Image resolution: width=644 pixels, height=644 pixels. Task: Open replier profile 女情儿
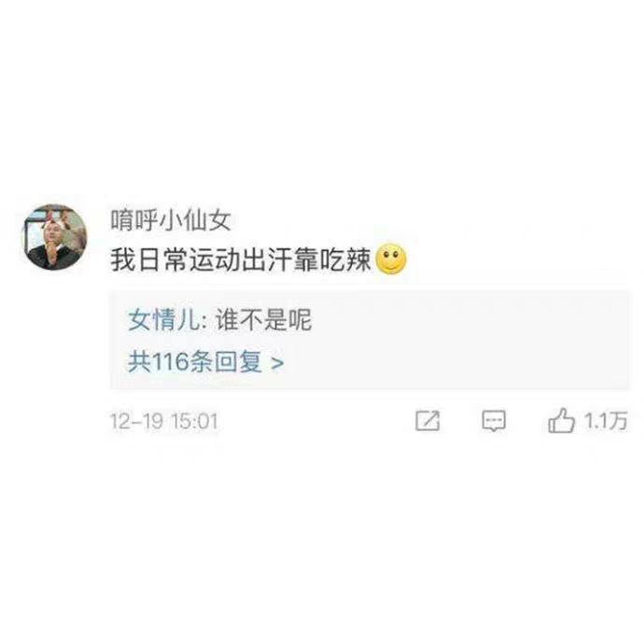tap(164, 320)
